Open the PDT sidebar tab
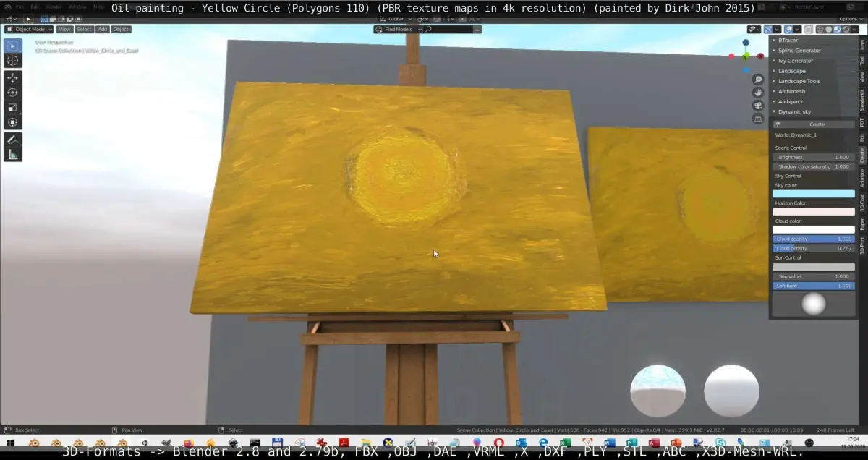 [x=862, y=123]
